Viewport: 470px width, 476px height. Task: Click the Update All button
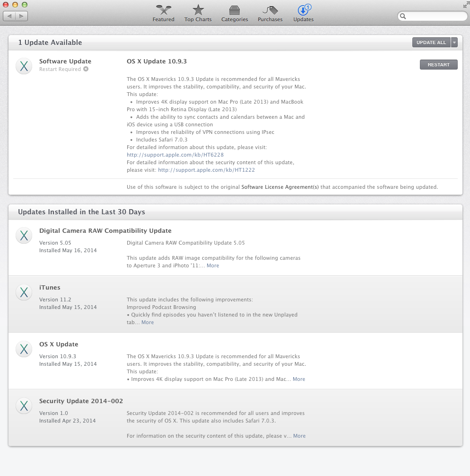click(x=431, y=43)
